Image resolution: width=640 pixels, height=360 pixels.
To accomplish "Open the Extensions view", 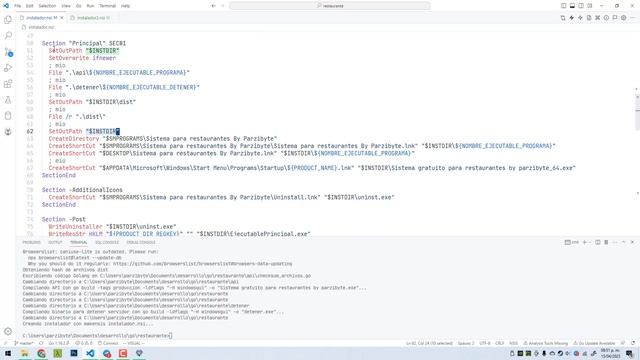I will click(8, 84).
